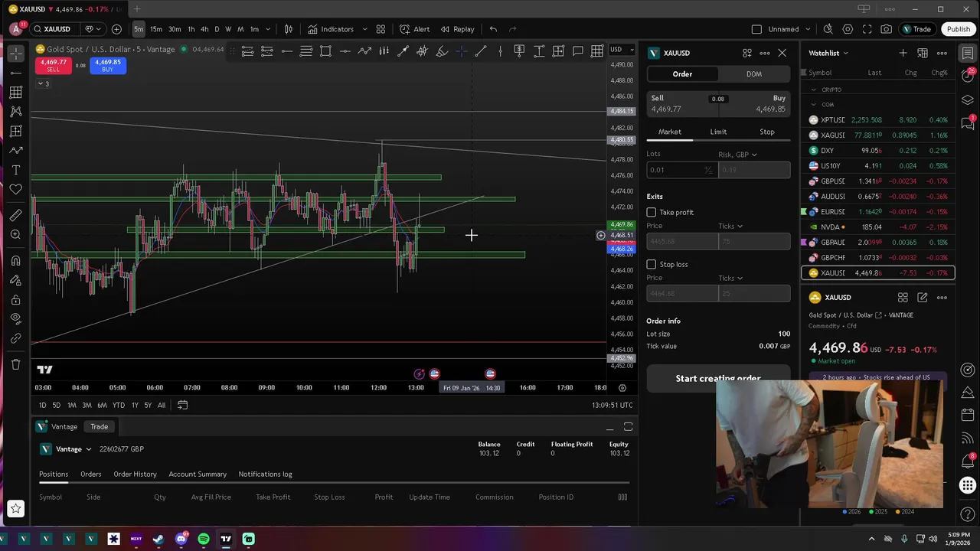Viewport: 980px width, 551px height.
Task: Select the Measure ruler tool in left sidebar
Action: pos(15,215)
